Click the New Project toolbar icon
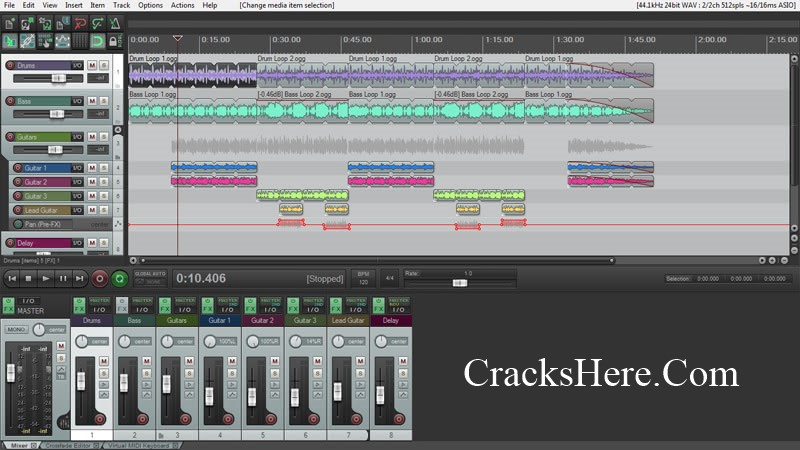800x450 pixels. [10, 23]
